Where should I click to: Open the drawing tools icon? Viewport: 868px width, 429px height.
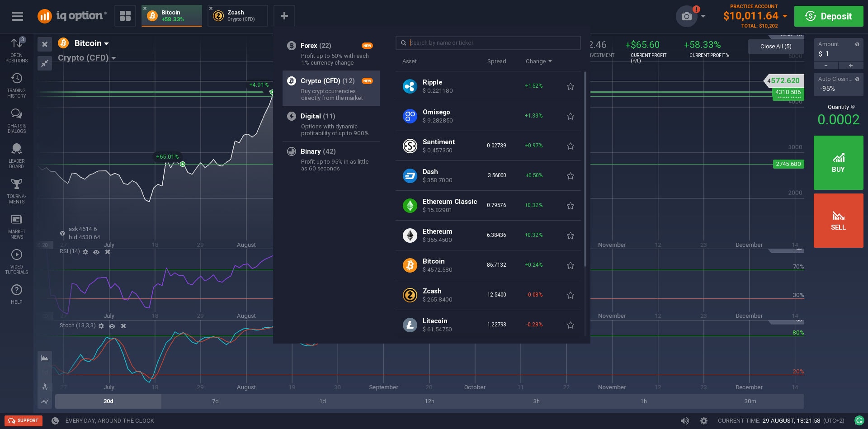[x=45, y=387]
